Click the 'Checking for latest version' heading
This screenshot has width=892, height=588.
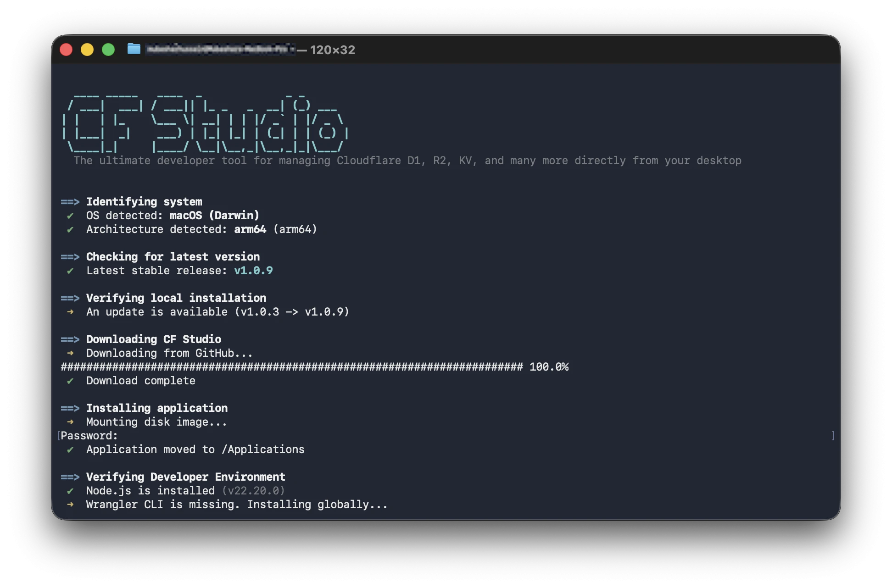click(173, 257)
